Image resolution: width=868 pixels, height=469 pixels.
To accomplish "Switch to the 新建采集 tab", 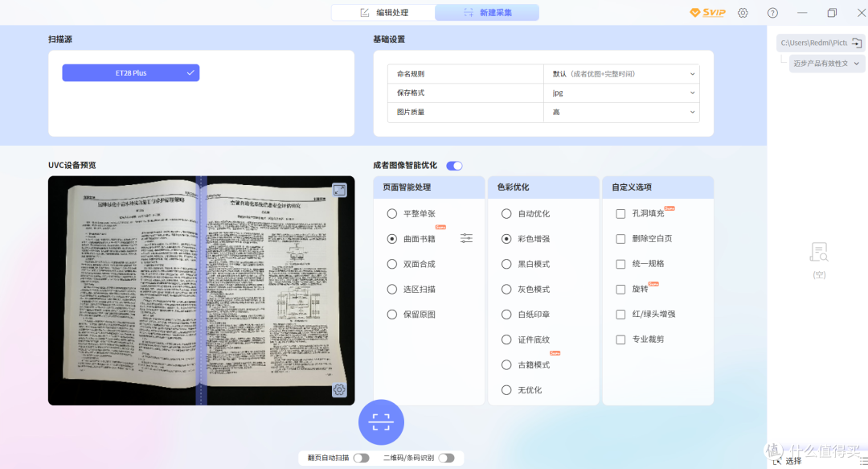I will click(x=487, y=12).
